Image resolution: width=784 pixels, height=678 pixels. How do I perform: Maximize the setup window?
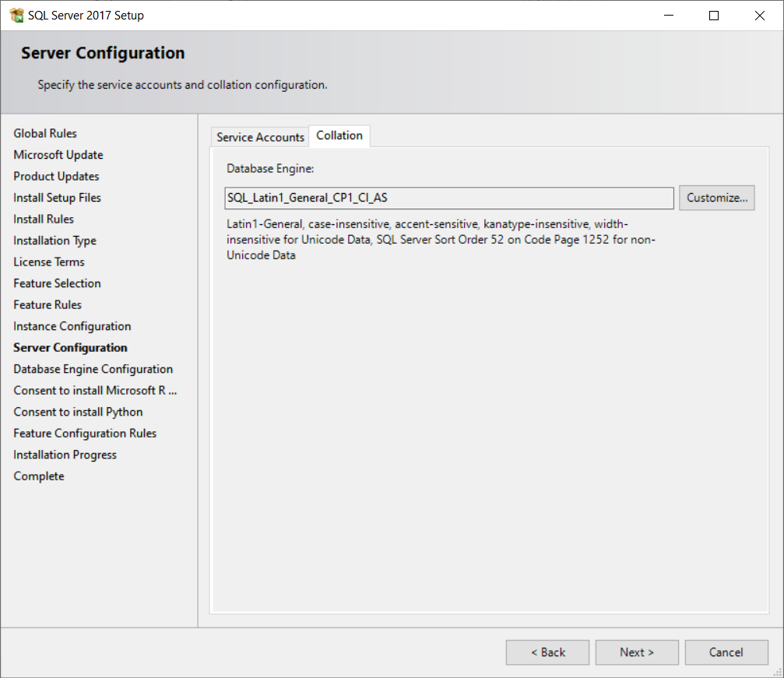point(714,16)
